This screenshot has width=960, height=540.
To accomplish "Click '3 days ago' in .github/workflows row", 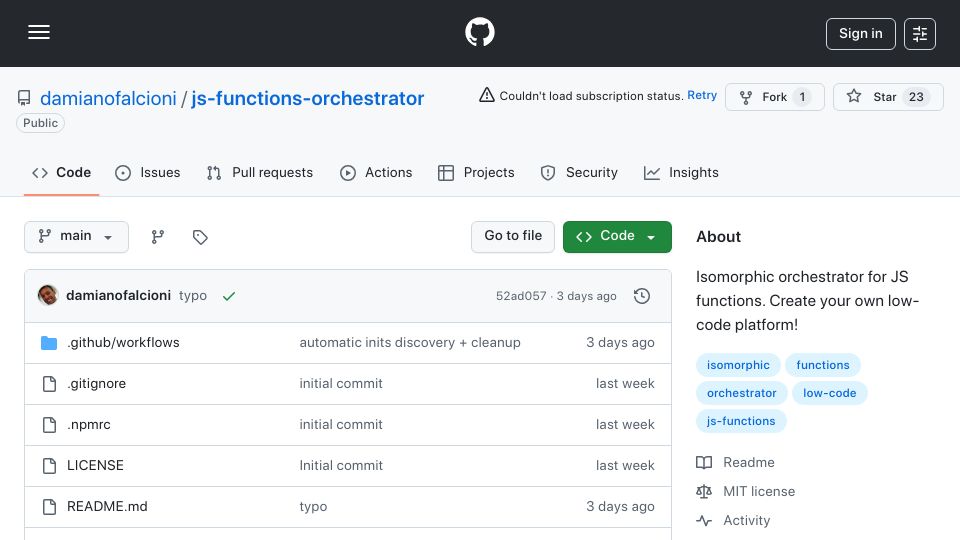I will 620,342.
